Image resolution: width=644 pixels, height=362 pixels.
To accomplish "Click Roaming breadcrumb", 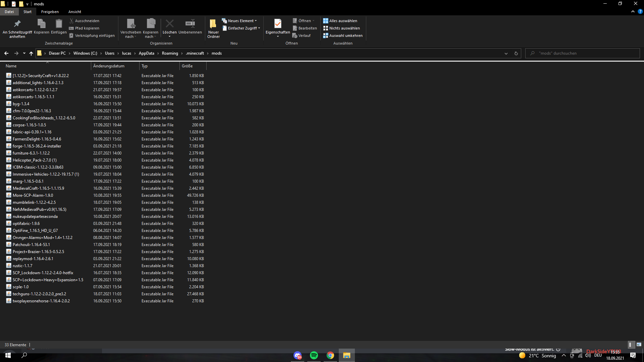I will click(x=170, y=53).
